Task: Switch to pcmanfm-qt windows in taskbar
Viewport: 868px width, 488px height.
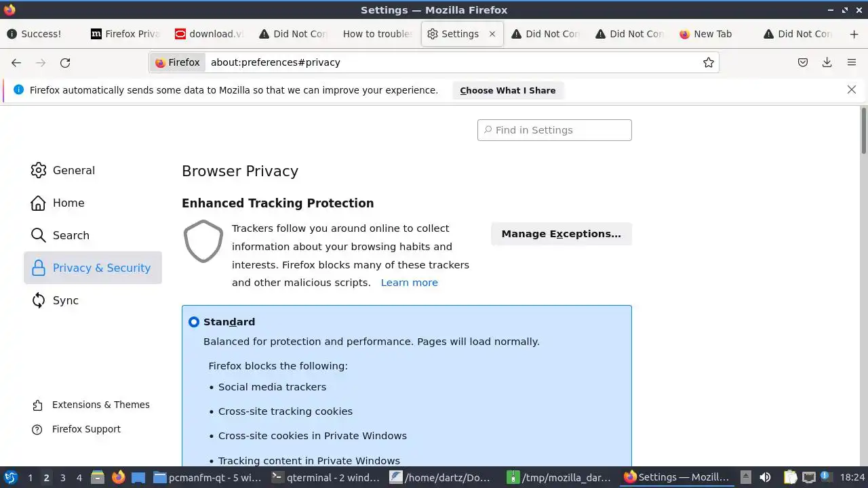Action: coord(208,477)
